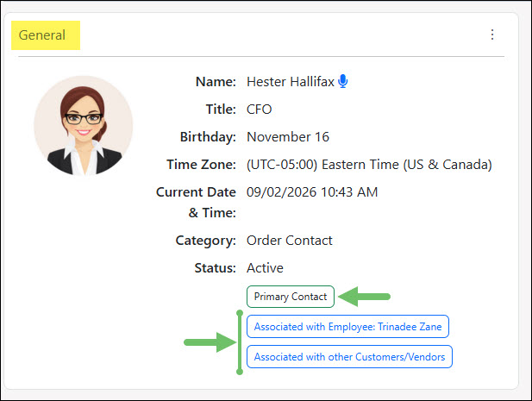Click the contact's profile avatar picture
532x401 pixels.
(84, 125)
